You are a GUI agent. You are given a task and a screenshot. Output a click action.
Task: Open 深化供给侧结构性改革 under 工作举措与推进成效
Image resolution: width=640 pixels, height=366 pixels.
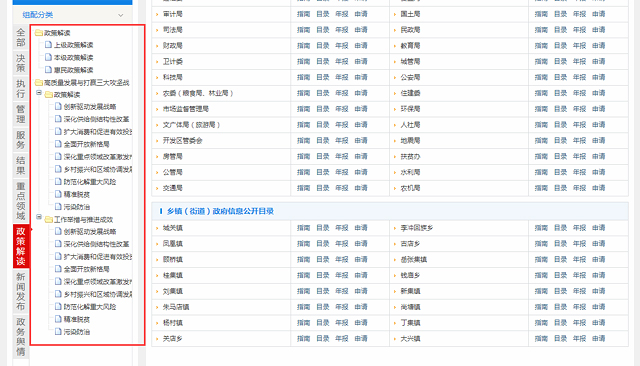coord(97,244)
